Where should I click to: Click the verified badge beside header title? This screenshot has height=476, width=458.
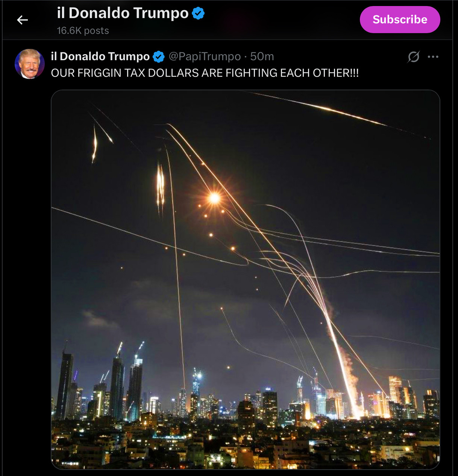click(x=198, y=14)
